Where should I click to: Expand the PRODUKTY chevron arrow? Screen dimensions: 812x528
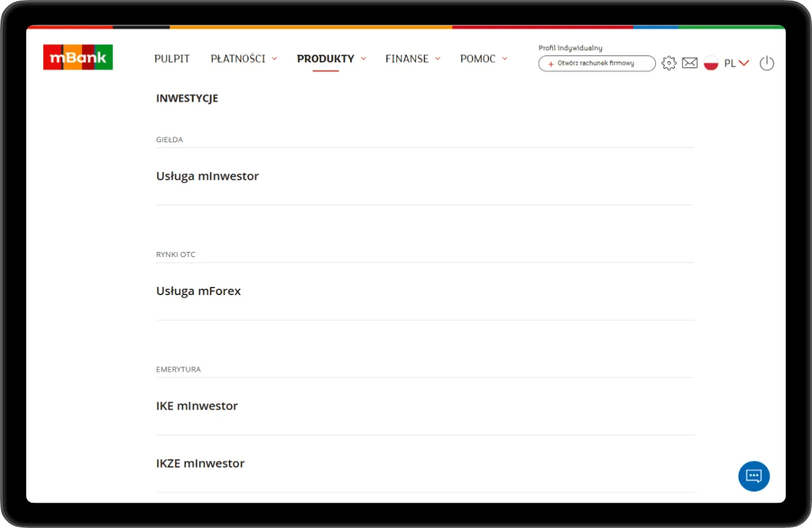click(363, 58)
